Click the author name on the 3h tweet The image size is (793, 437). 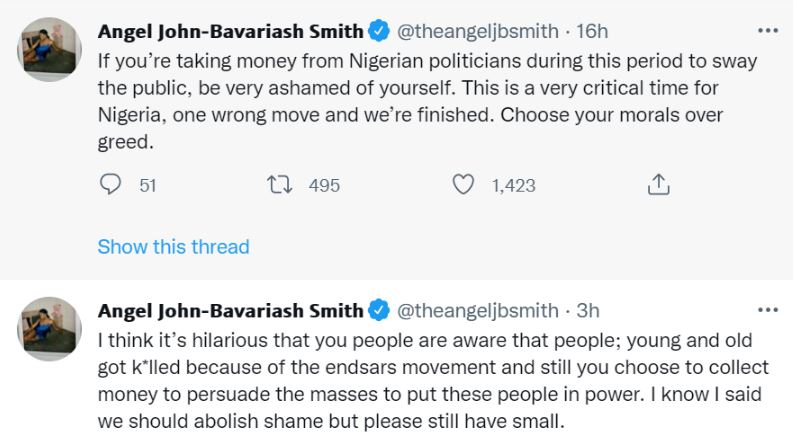click(230, 311)
